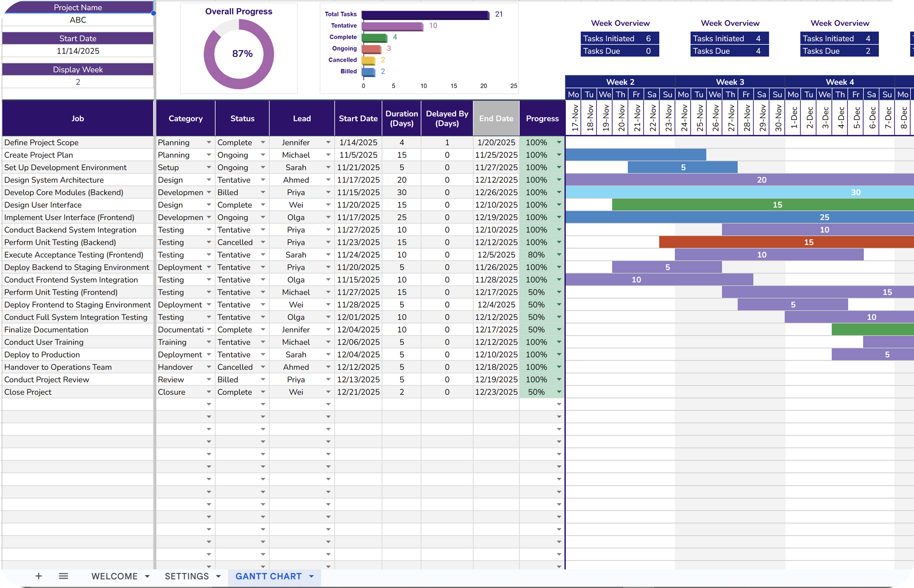Screen dimensions: 914x588
Task: Open the SETTINGS tab menu arrow
Action: pyautogui.click(x=218, y=576)
